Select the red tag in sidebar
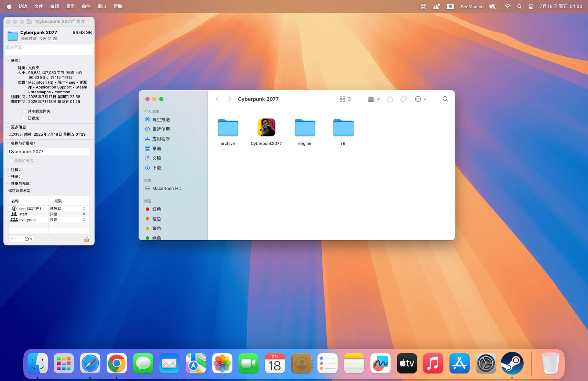 [x=156, y=209]
